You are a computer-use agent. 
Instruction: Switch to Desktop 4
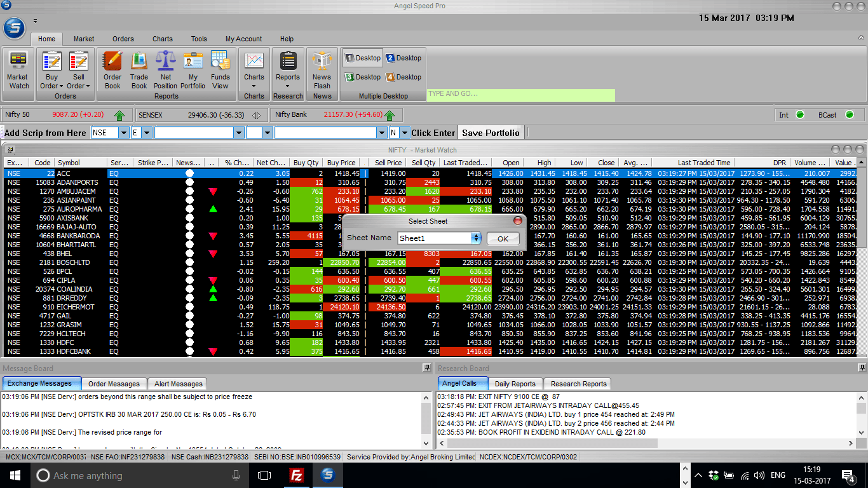tap(403, 77)
